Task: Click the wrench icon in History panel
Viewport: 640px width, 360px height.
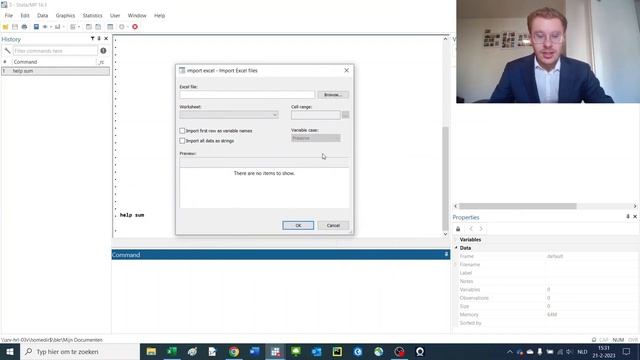Action: [x=7, y=51]
